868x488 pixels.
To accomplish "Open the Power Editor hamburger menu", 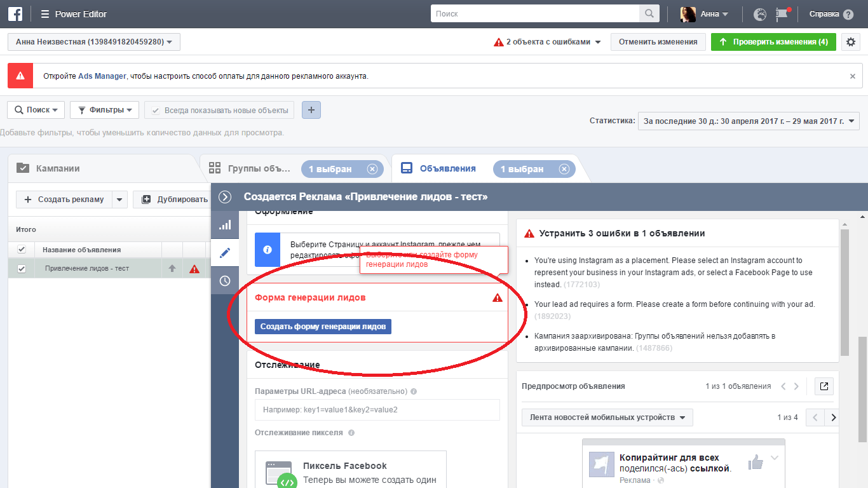I will point(44,14).
